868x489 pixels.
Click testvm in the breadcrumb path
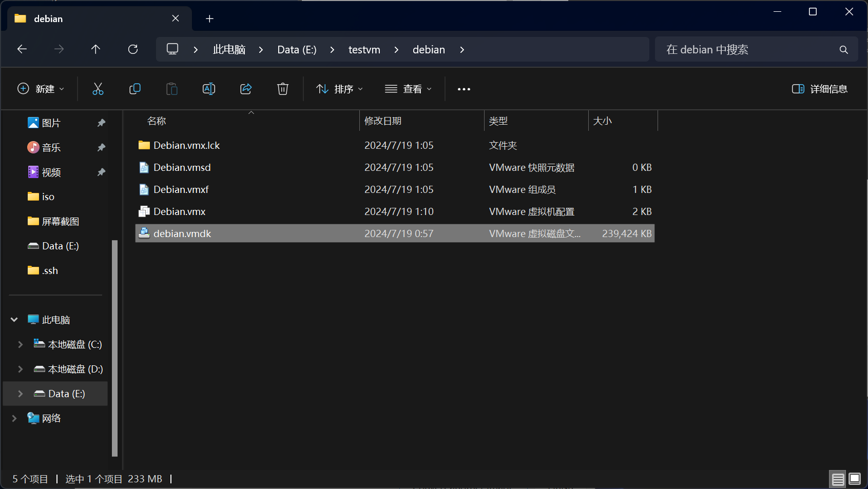364,49
